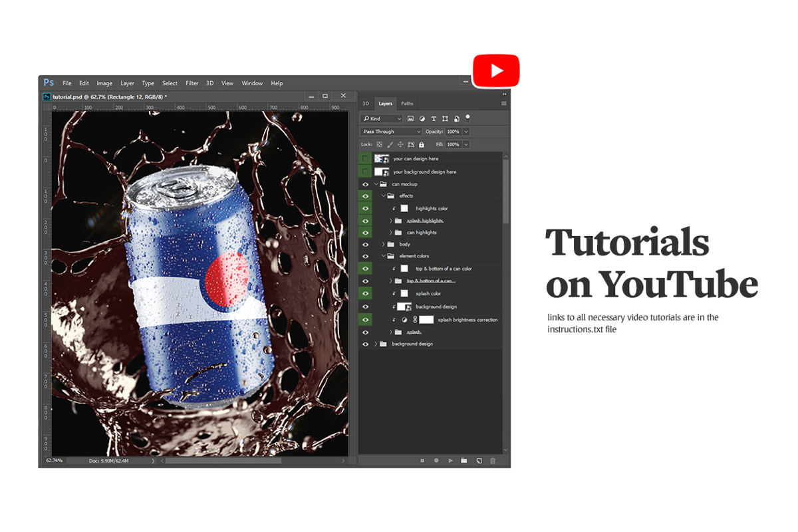798x532 pixels.
Task: Click the Photoshop Ps logo icon
Action: (x=49, y=82)
